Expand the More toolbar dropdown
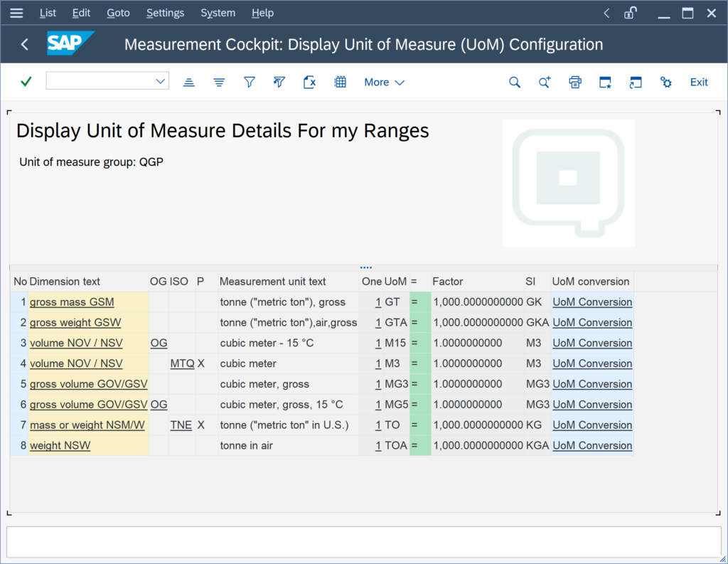Image resolution: width=728 pixels, height=564 pixels. pyautogui.click(x=384, y=83)
